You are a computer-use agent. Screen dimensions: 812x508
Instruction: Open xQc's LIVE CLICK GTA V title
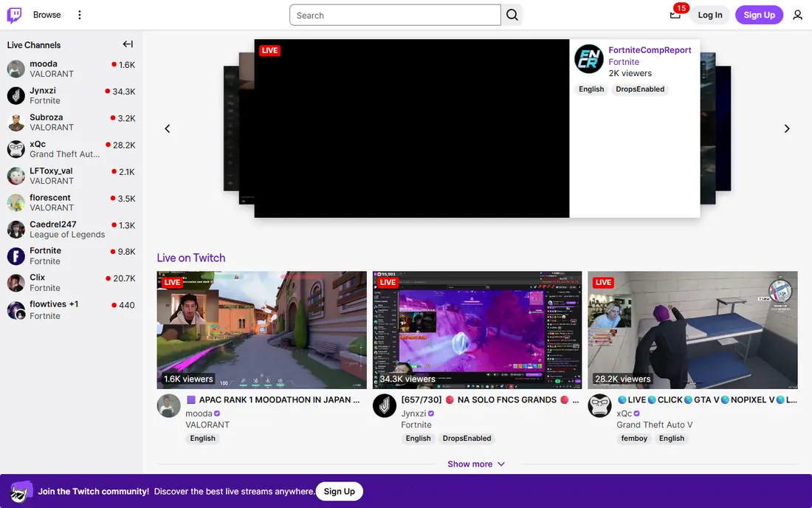707,399
